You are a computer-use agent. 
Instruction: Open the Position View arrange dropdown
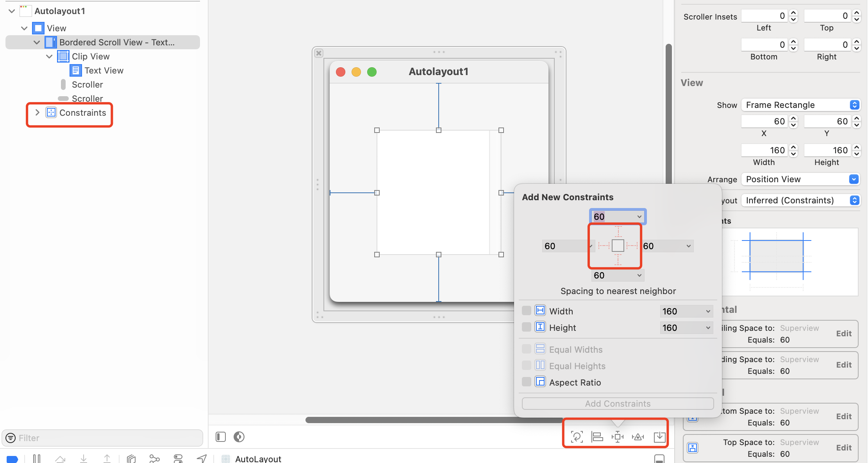pyautogui.click(x=800, y=179)
